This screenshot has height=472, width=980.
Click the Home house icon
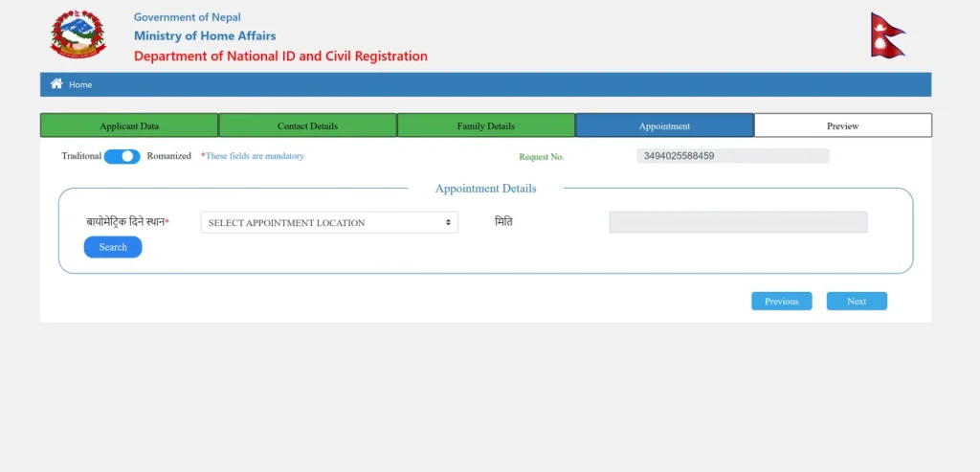pyautogui.click(x=56, y=83)
